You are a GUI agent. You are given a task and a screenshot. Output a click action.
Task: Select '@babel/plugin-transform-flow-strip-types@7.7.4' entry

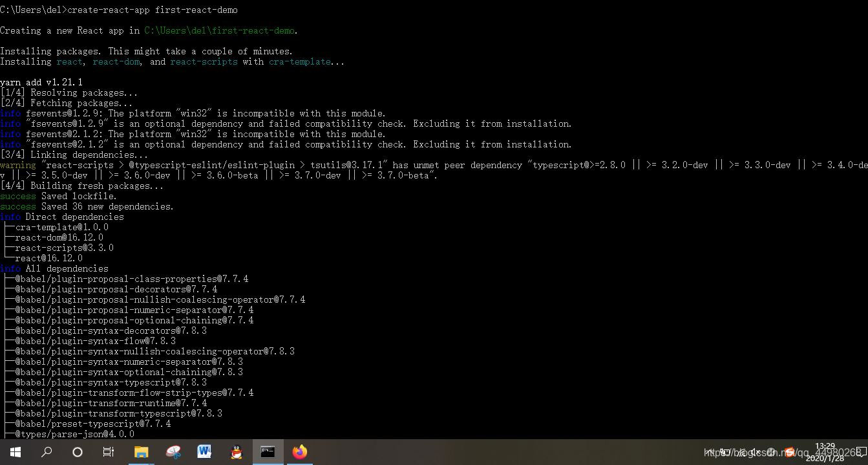point(134,393)
